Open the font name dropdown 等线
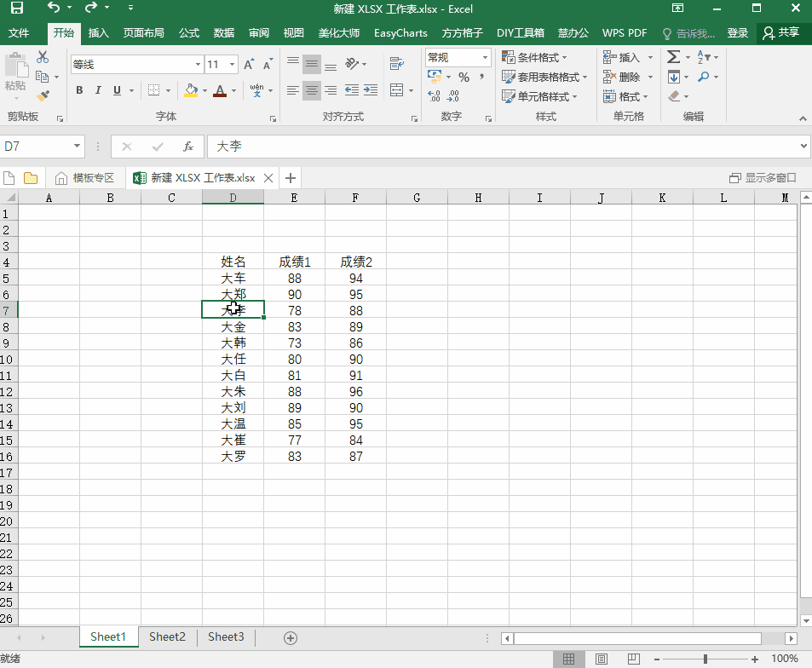Image resolution: width=812 pixels, height=668 pixels. click(198, 64)
